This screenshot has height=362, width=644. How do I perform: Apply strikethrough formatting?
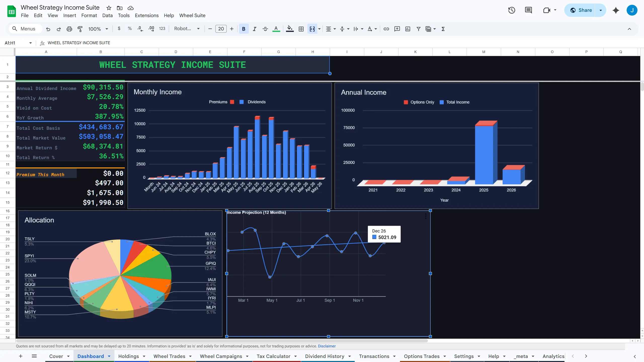point(265,29)
